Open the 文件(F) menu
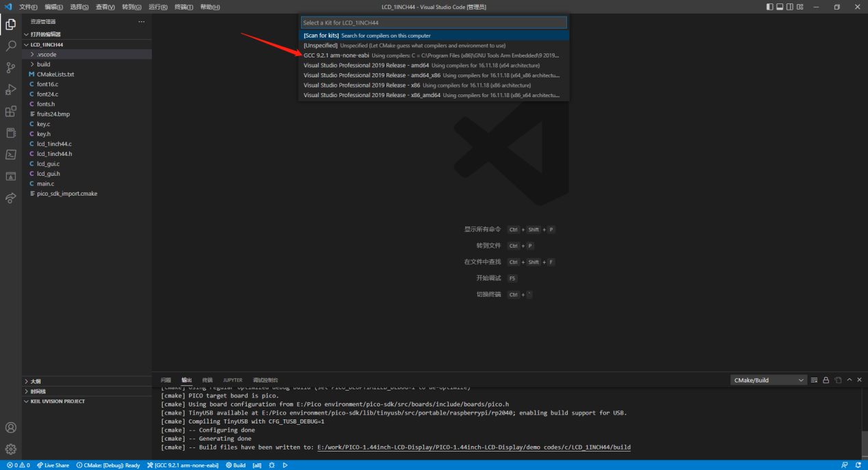 28,7
